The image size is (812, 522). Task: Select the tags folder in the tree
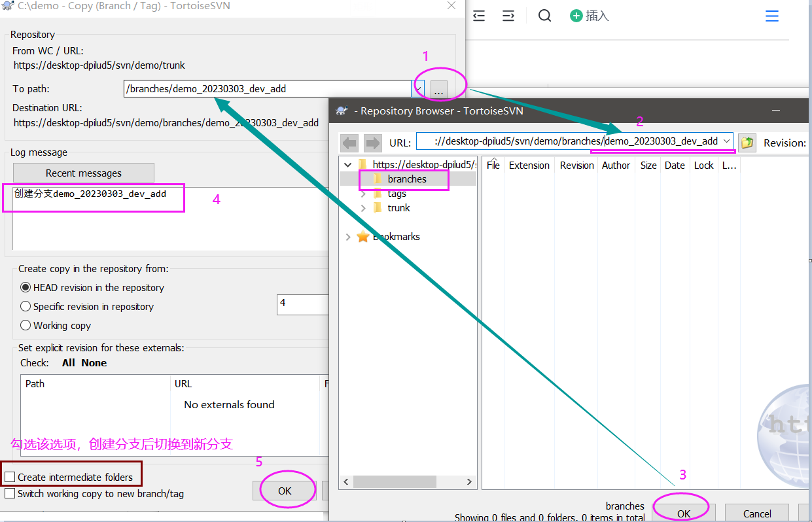[x=397, y=193]
